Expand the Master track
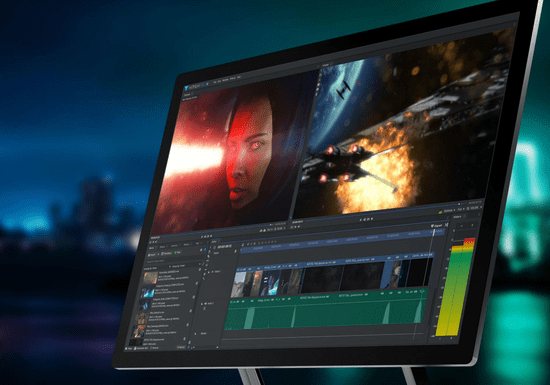 point(195,334)
